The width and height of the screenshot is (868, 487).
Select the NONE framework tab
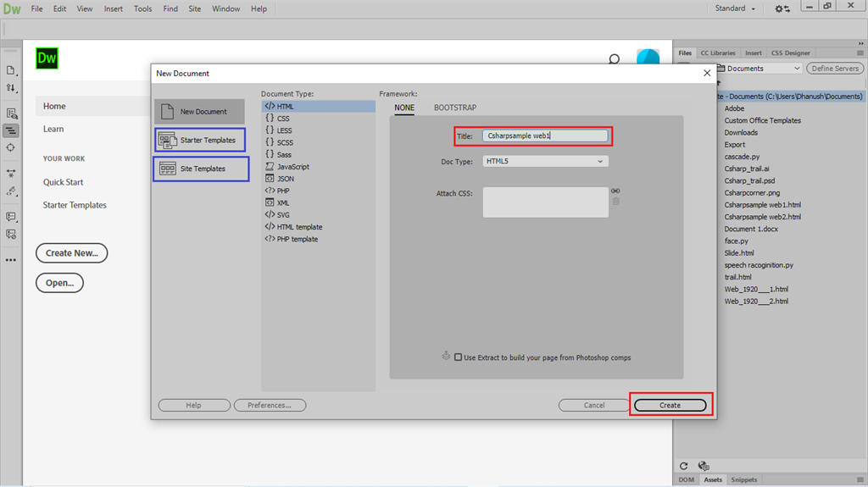point(404,108)
